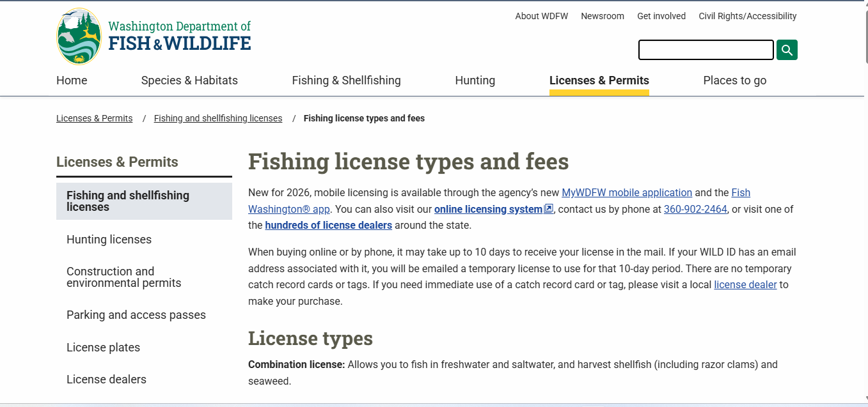868x407 pixels.
Task: Click the WDFW logo emblem
Action: [79, 36]
